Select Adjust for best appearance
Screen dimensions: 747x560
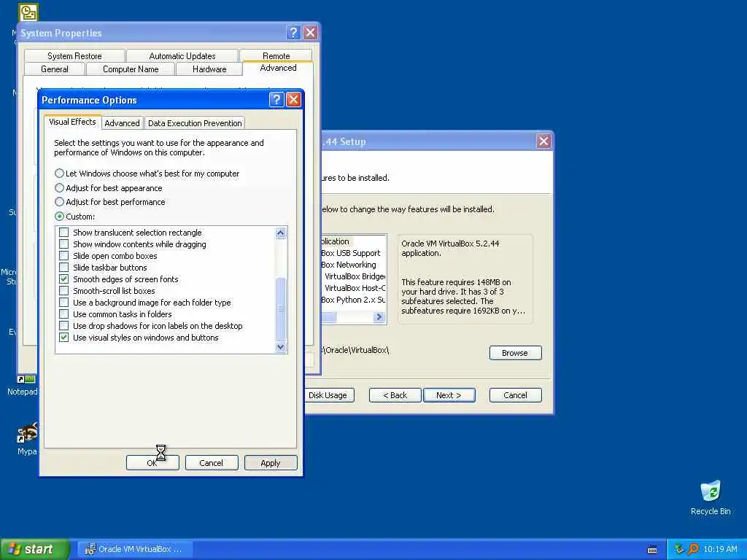(109, 187)
